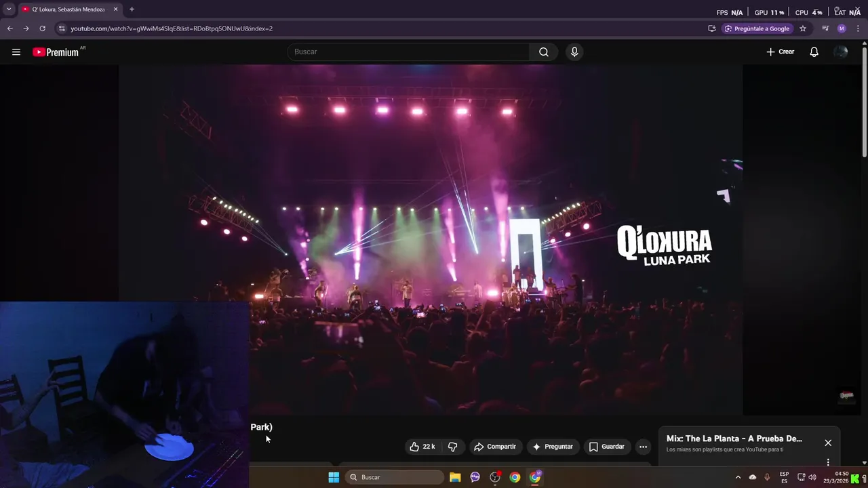Click the Pregúntale a Google button
The image size is (868, 488).
(x=757, y=28)
